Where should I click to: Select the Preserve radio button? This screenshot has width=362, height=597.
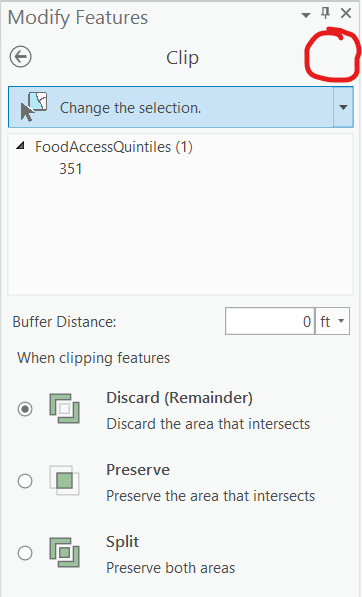pos(25,481)
